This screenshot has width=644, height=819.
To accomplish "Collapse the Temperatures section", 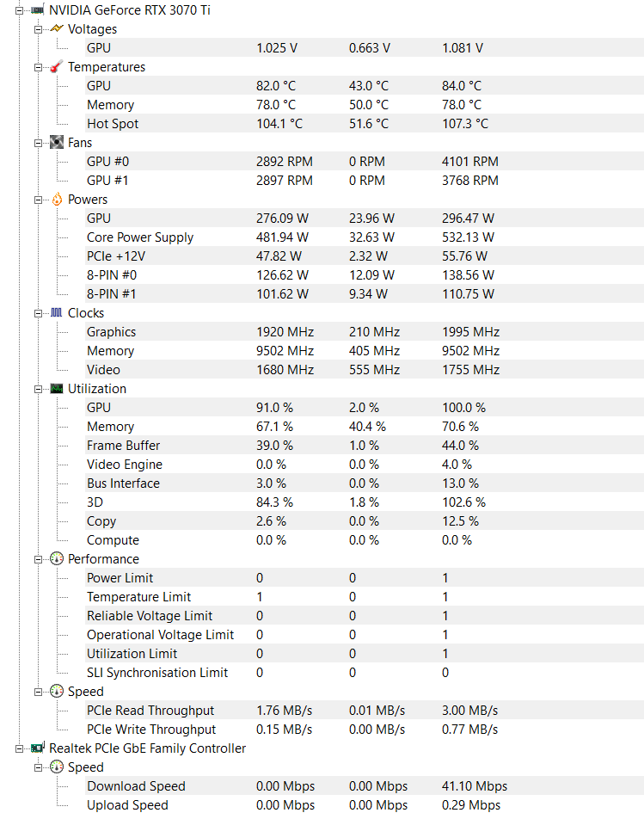I will coord(38,67).
